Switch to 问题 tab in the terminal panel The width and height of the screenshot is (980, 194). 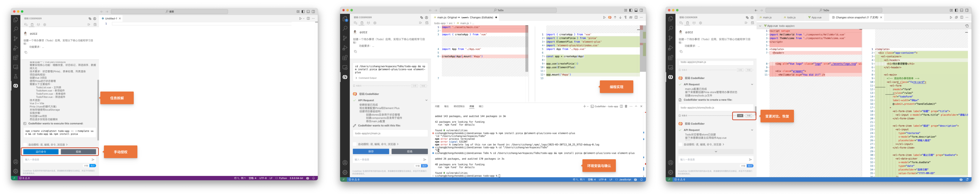[x=437, y=106]
